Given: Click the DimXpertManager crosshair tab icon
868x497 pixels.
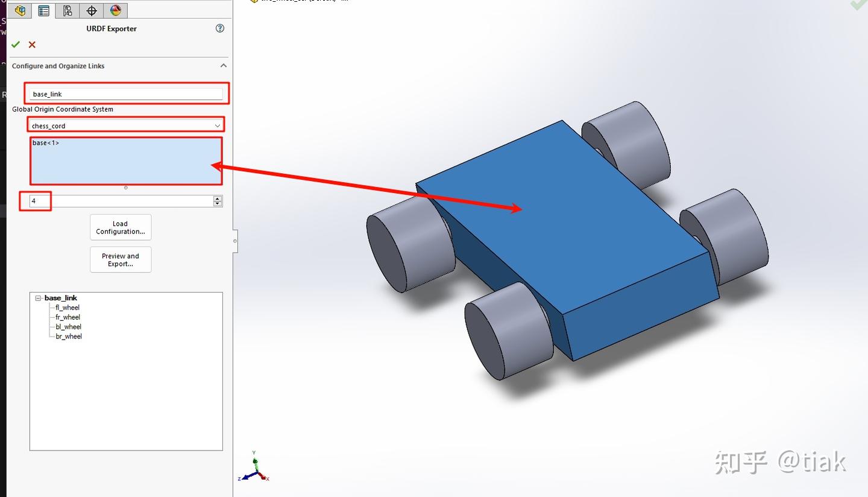Looking at the screenshot, I should [91, 10].
